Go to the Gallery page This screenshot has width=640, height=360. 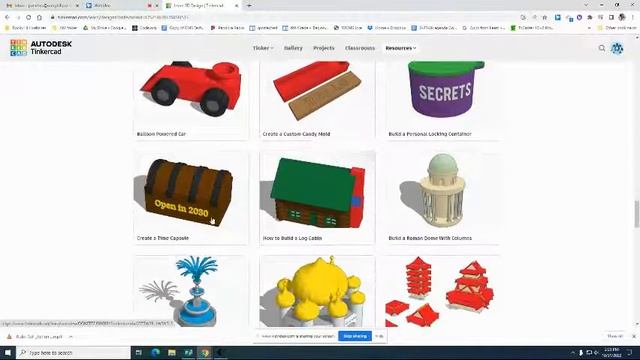point(293,48)
